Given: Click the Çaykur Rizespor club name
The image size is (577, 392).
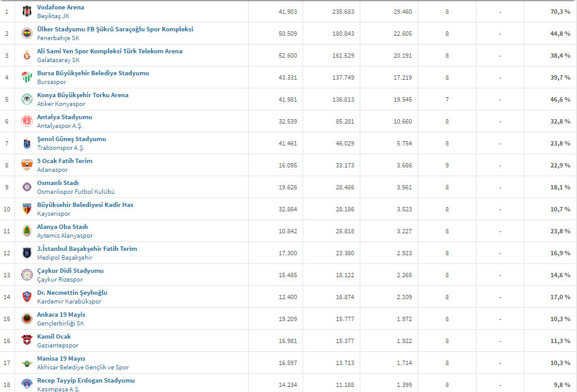Looking at the screenshot, I should 60,280.
